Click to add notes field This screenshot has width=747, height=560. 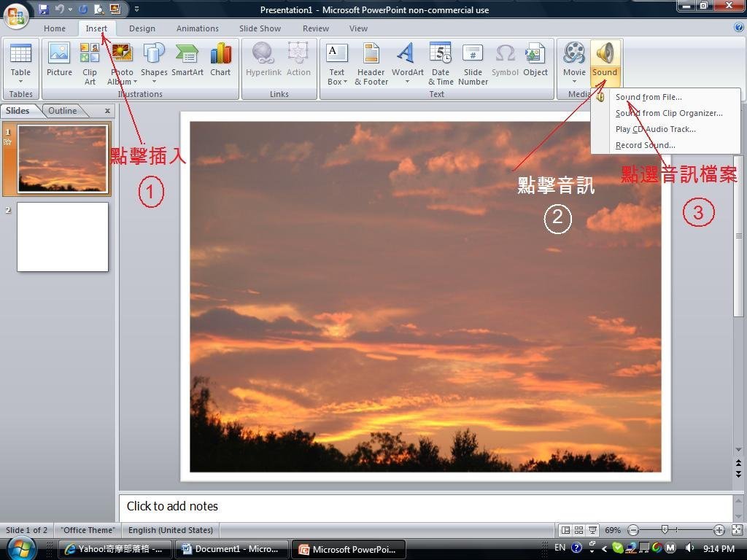pyautogui.click(x=425, y=506)
